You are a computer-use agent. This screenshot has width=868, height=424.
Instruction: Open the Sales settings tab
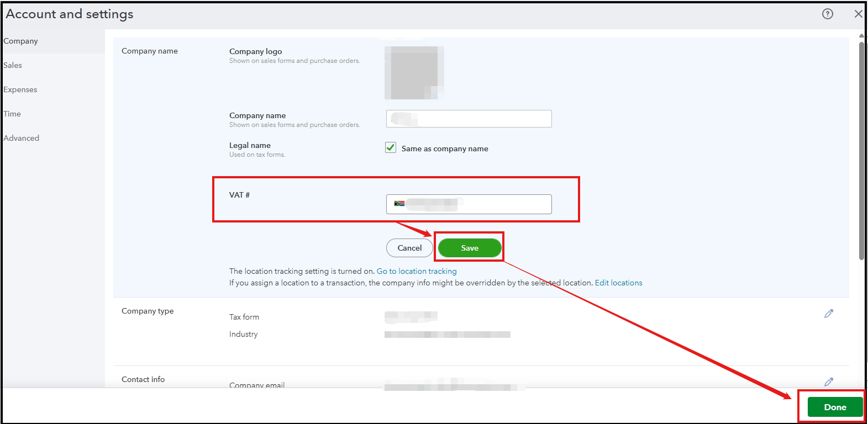13,65
